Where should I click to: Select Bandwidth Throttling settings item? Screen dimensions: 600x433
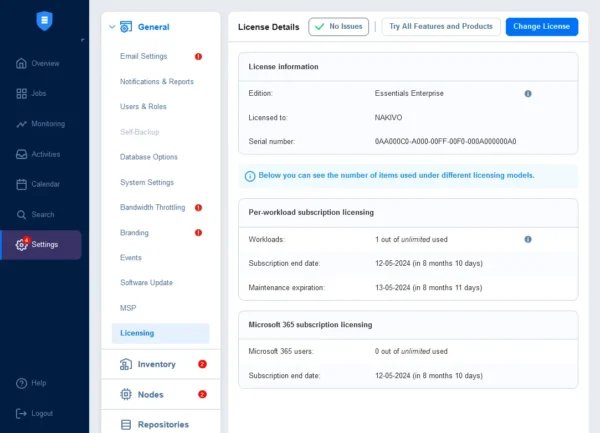coord(153,207)
